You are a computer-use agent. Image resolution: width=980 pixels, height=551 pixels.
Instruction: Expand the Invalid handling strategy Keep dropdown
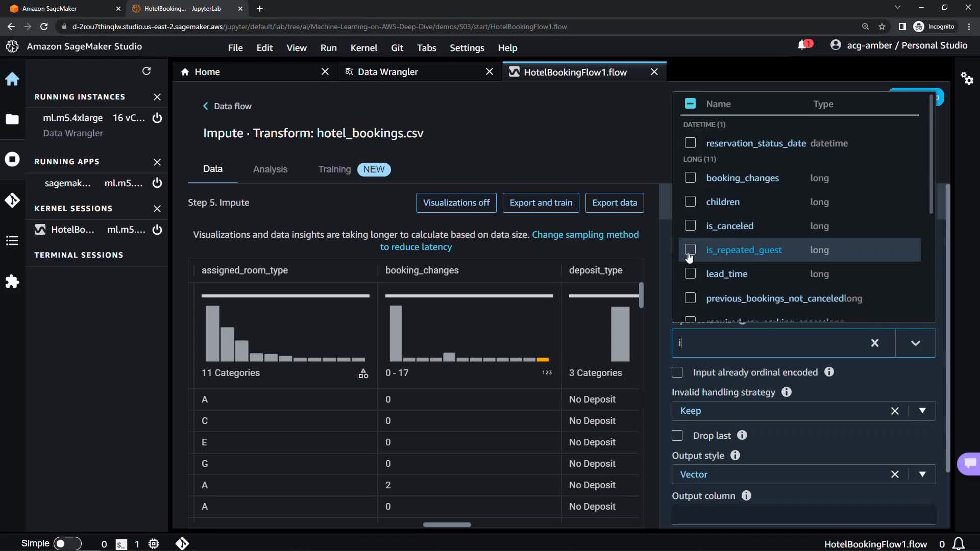pyautogui.click(x=922, y=411)
